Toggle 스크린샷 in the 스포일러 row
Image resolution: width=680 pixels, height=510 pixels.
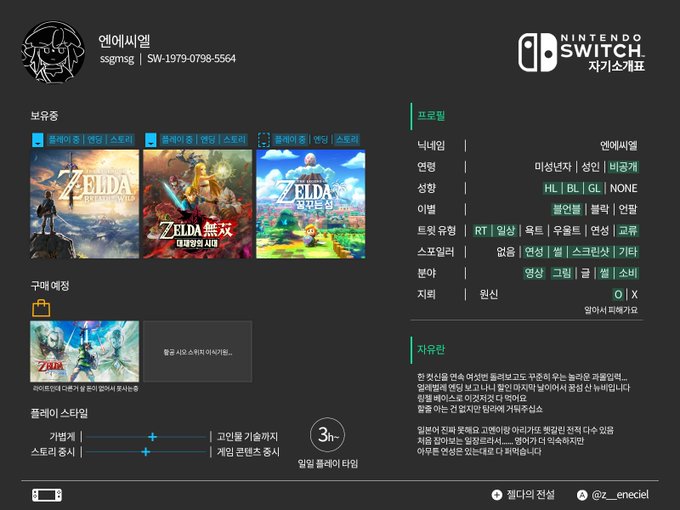tap(591, 252)
